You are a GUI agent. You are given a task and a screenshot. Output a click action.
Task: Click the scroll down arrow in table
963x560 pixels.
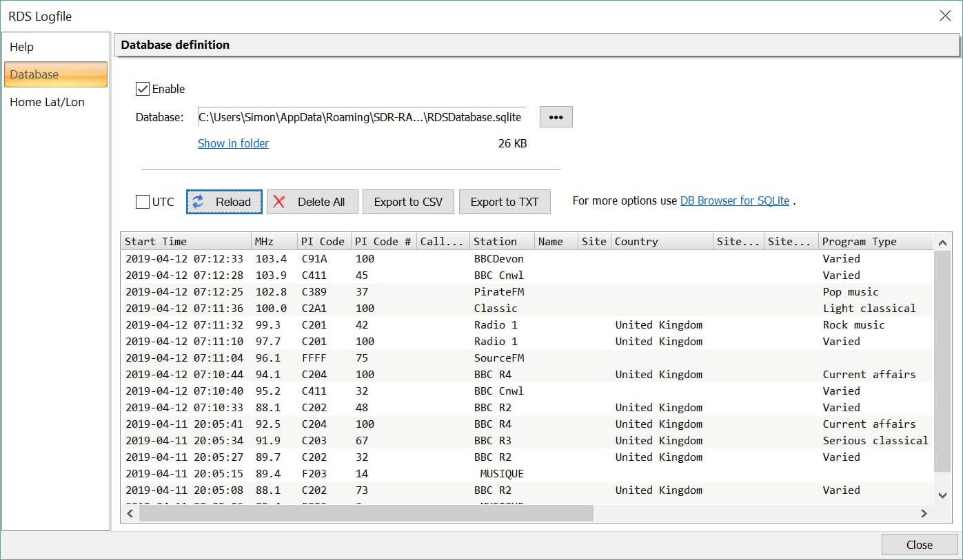(x=942, y=495)
